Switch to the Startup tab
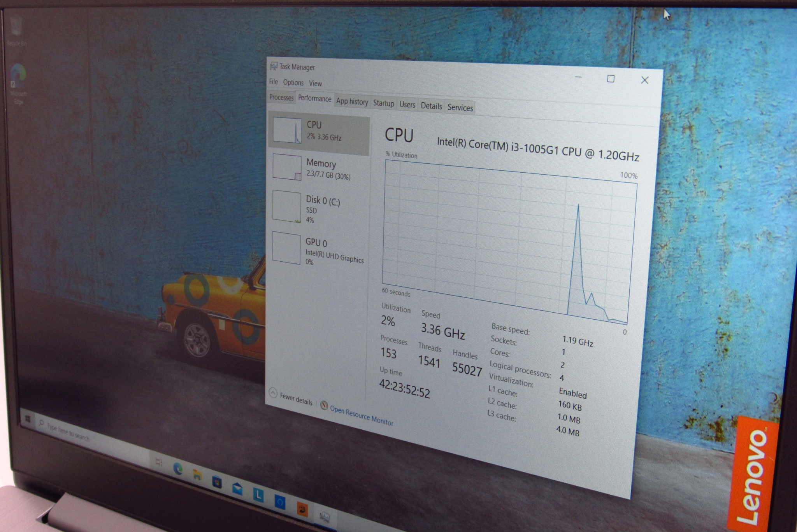The image size is (797, 532). 383,103
